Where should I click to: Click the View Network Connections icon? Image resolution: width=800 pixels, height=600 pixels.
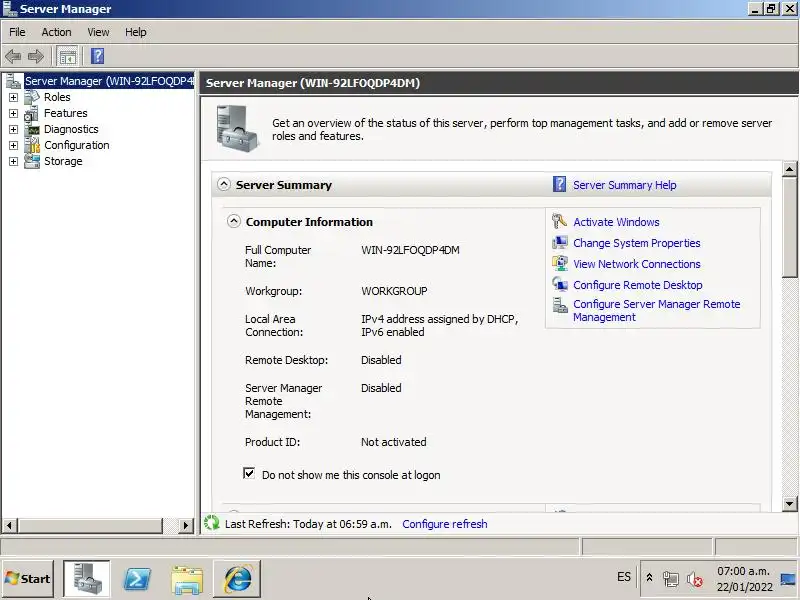560,263
